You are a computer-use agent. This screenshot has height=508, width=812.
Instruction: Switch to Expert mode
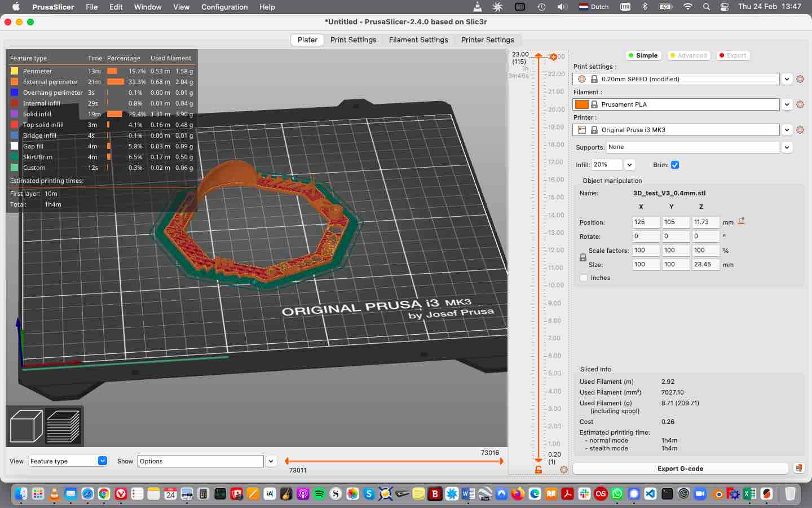click(x=732, y=55)
